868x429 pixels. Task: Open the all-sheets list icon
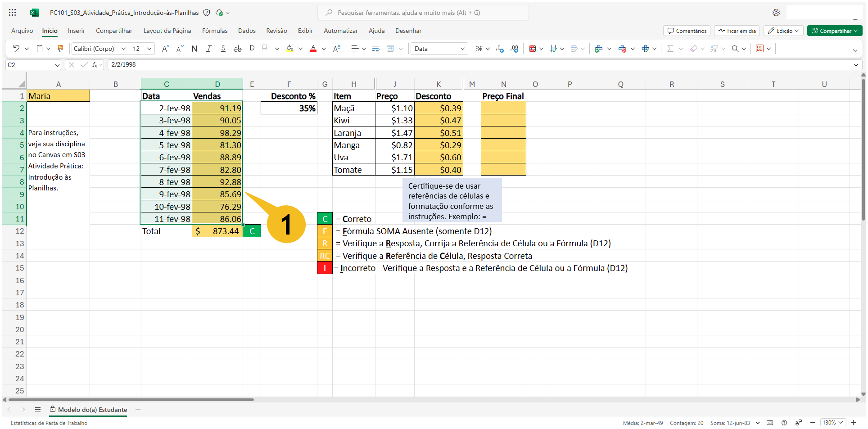38,410
